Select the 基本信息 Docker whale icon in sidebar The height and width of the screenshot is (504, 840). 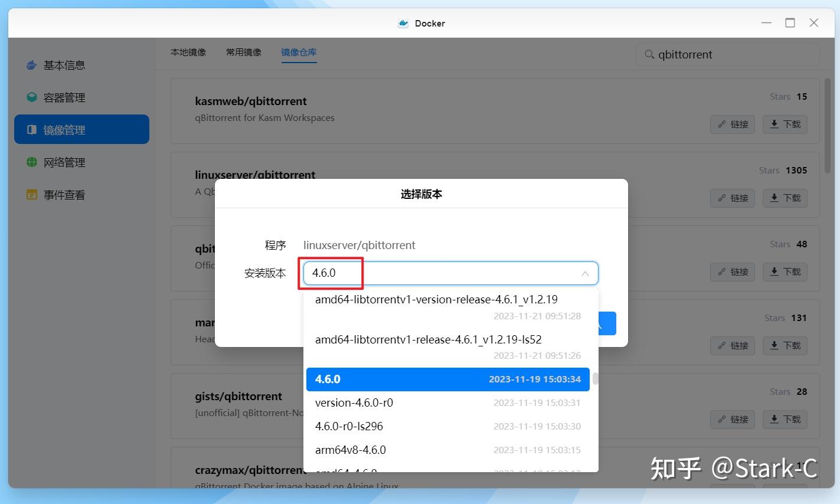click(x=31, y=65)
